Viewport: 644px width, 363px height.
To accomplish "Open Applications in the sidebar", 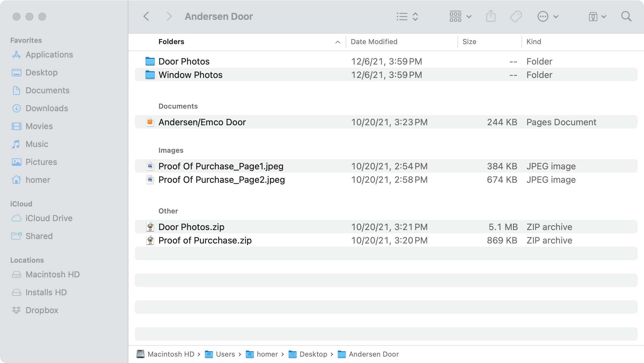I will tap(49, 55).
